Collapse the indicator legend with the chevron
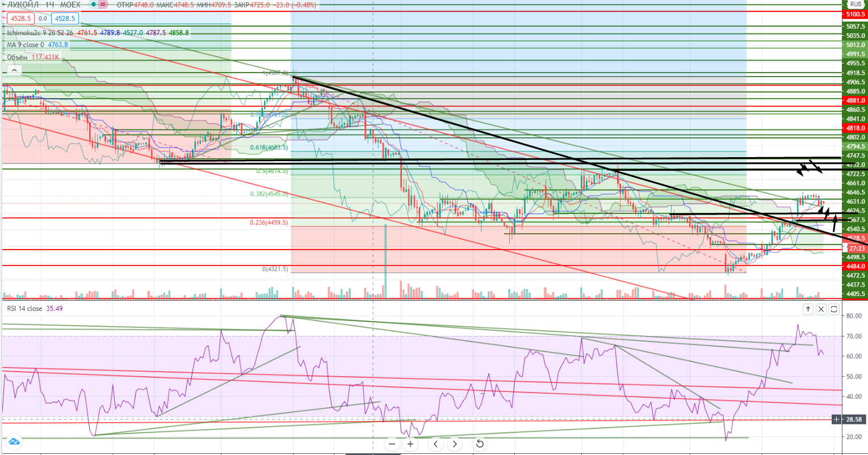The width and height of the screenshot is (868, 455). click(14, 70)
